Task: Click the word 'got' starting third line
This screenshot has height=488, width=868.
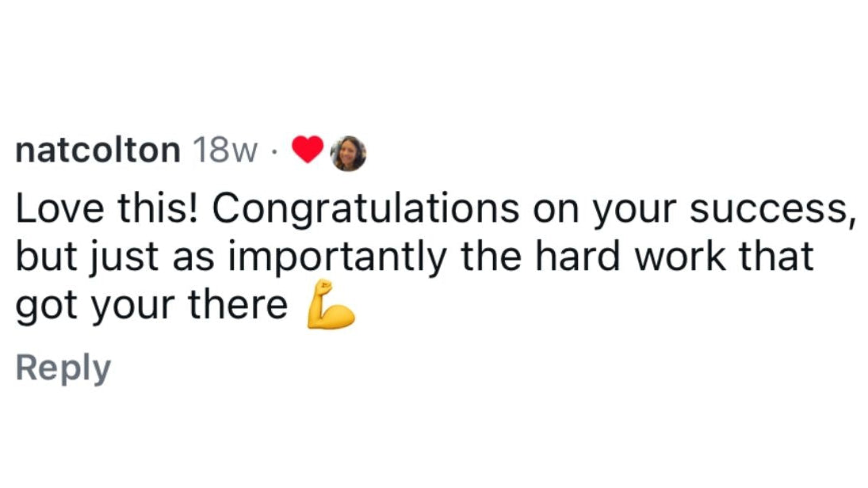Action: (46, 307)
